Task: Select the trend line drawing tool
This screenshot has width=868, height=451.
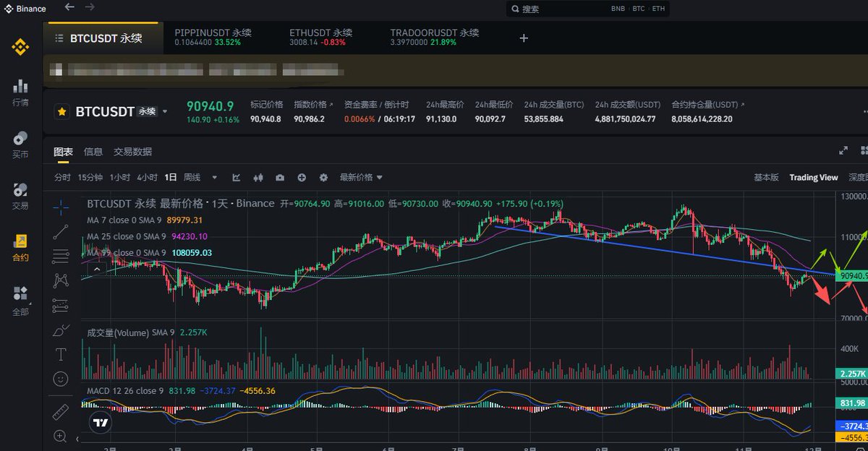Action: [x=61, y=231]
